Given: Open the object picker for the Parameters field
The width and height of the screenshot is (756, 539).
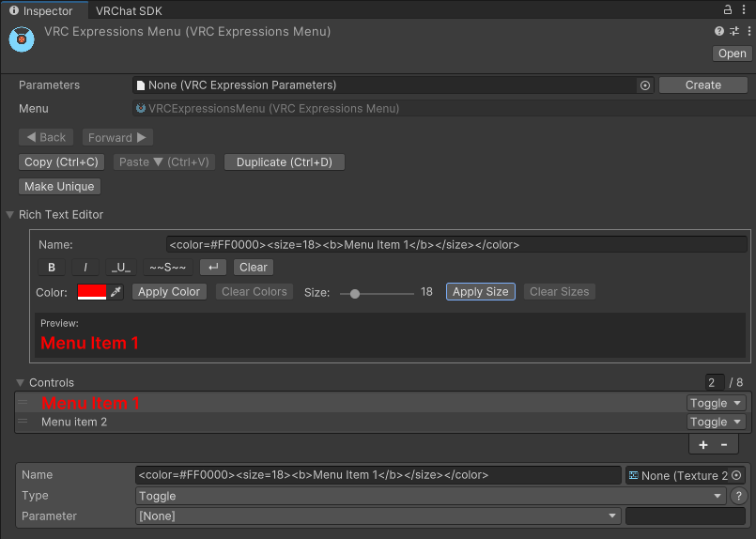Looking at the screenshot, I should (645, 85).
